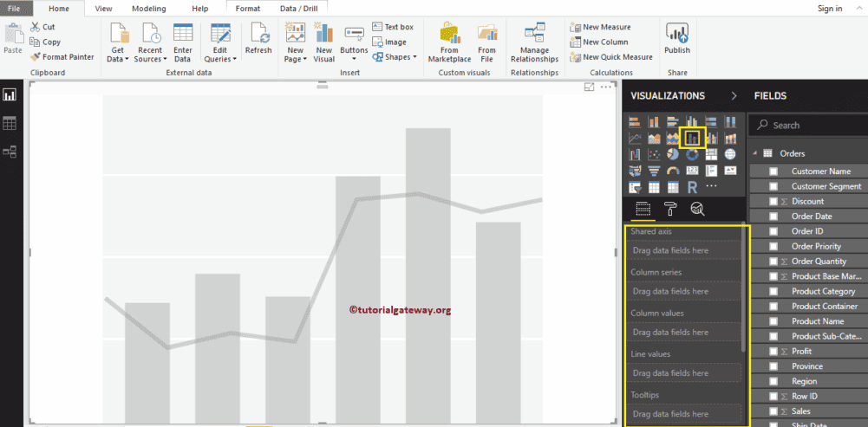Check the Order Date field
This screenshot has width=868, height=427.
click(x=773, y=217)
